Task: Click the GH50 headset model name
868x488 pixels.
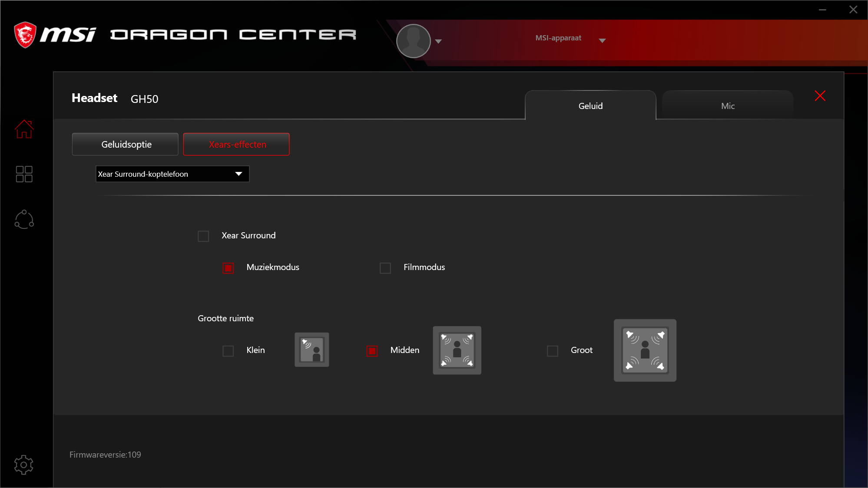Action: tap(144, 99)
